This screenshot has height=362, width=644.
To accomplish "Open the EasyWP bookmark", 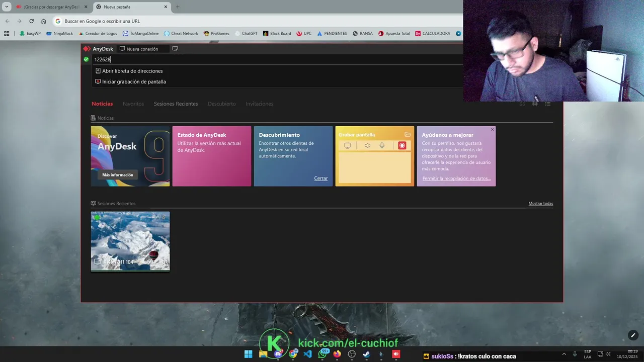I will click(30, 34).
